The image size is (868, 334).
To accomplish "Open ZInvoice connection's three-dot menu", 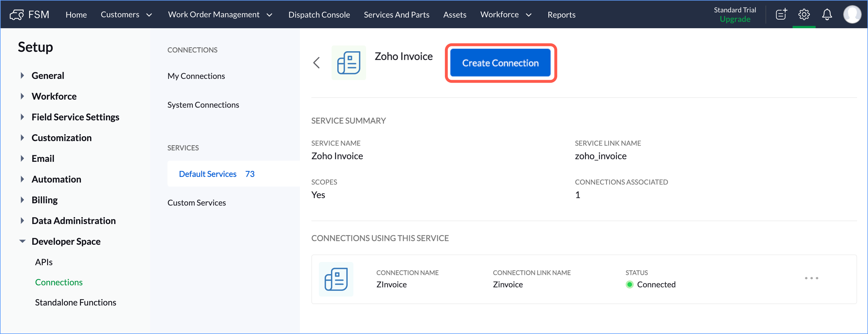I will (811, 278).
